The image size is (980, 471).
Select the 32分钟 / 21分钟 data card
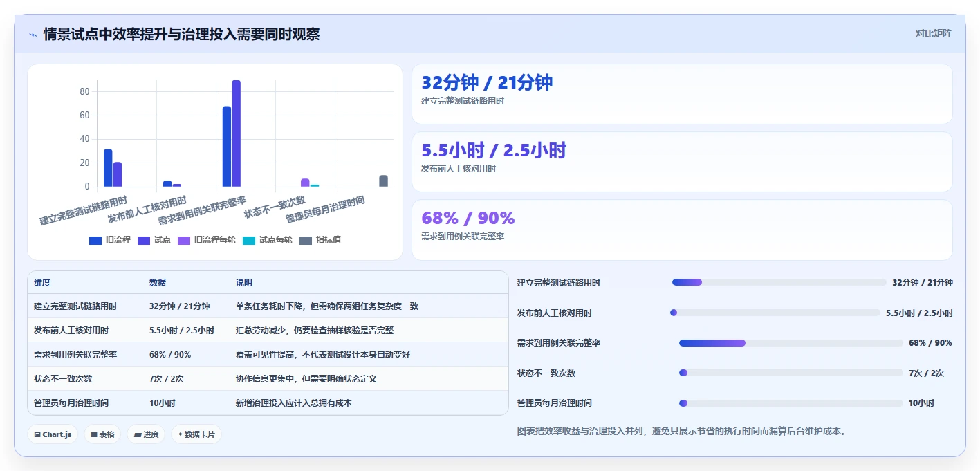coord(682,94)
